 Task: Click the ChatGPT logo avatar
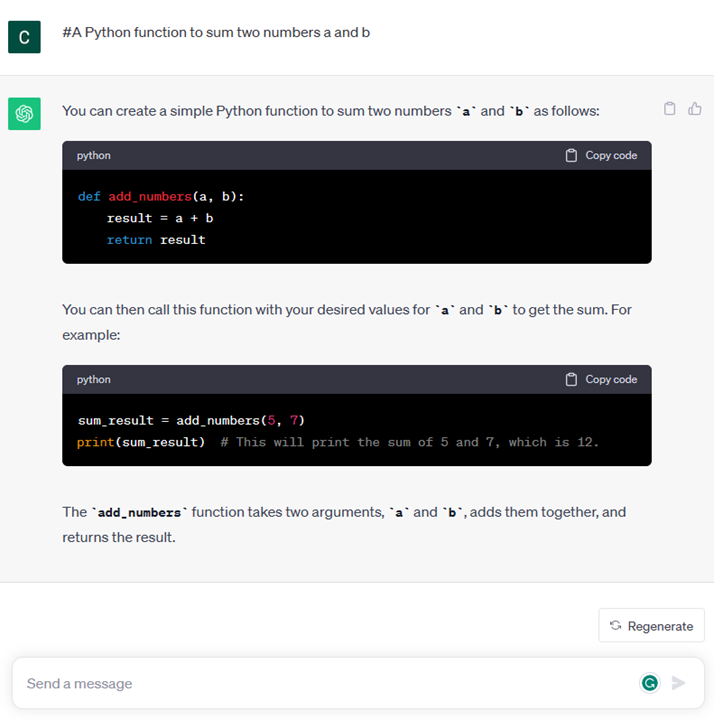click(24, 114)
